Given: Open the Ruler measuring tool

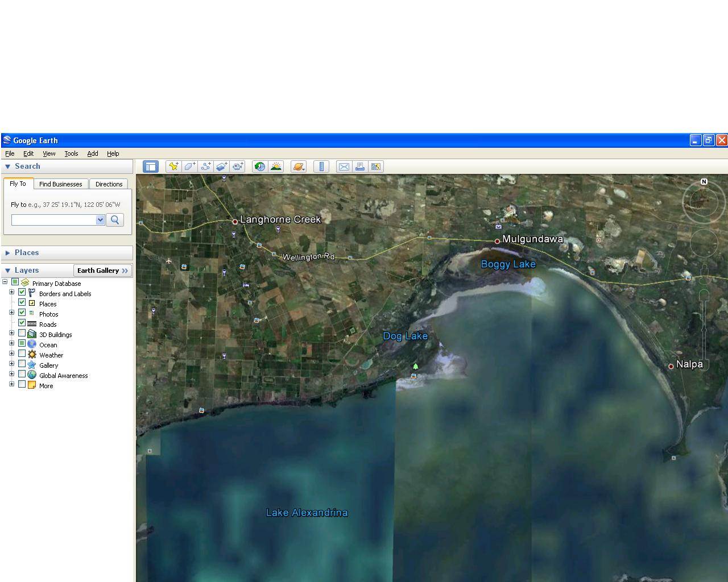Looking at the screenshot, I should [321, 167].
